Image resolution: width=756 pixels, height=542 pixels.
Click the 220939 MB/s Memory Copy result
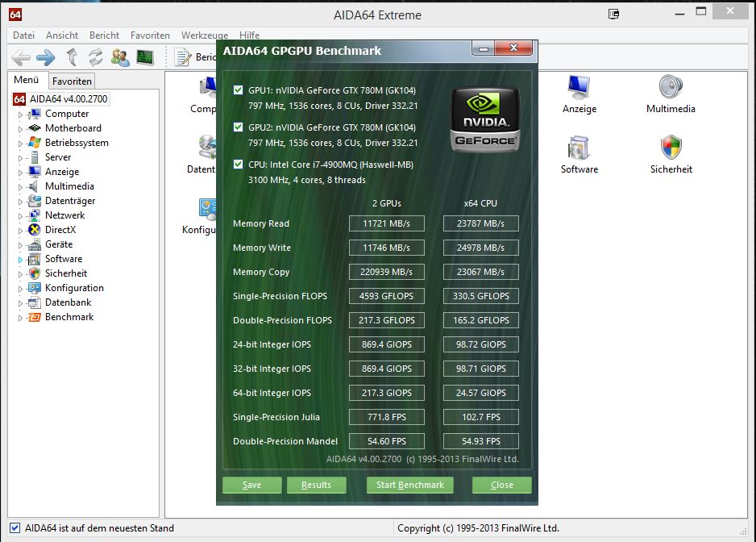click(x=387, y=272)
